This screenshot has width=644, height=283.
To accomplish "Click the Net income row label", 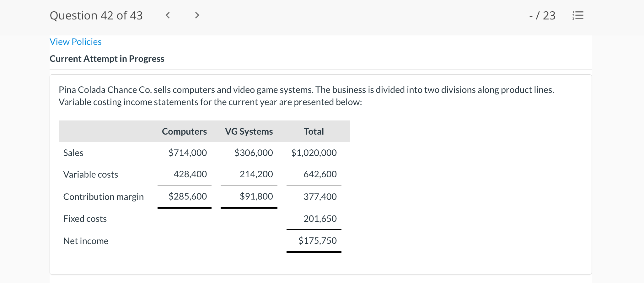I will (86, 241).
